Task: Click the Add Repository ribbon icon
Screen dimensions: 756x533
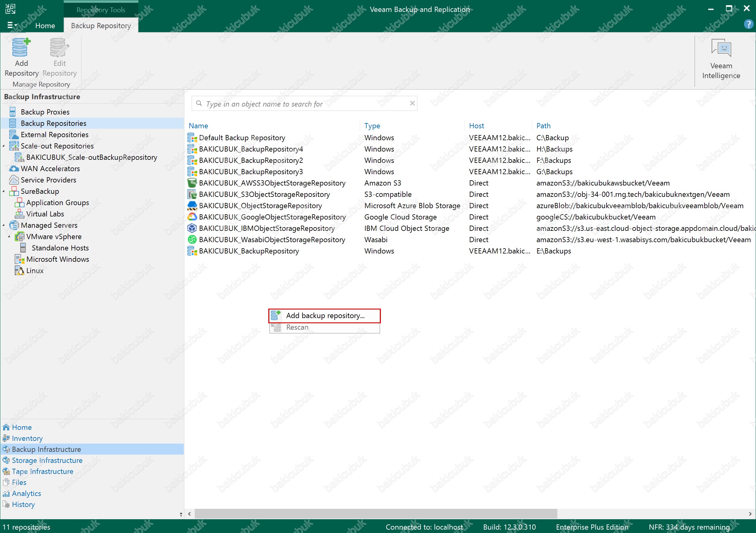Action: 21,48
